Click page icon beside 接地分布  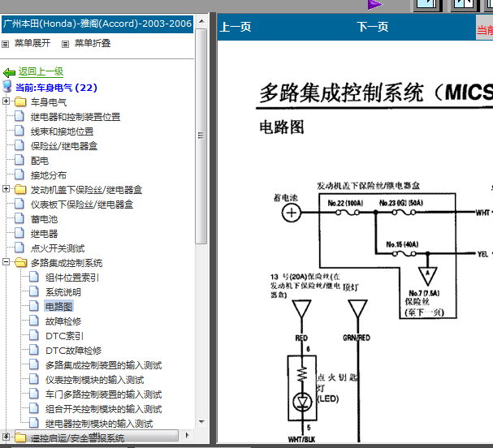point(19,174)
